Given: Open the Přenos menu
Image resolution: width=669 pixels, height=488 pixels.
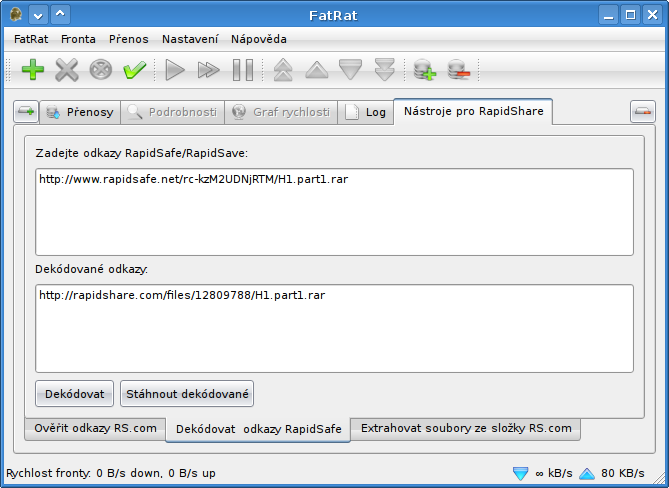Looking at the screenshot, I should point(128,39).
